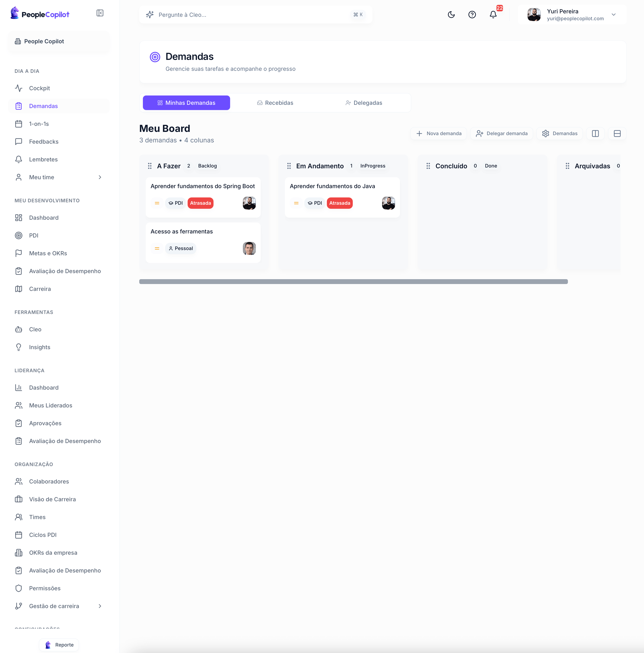Open Visão de Carreira
Viewport: 644px width, 653px height.
59,499
